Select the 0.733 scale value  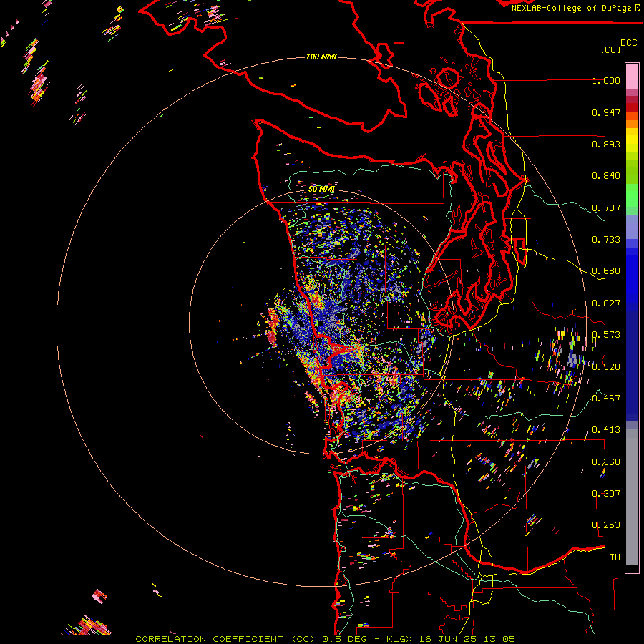[x=606, y=240]
